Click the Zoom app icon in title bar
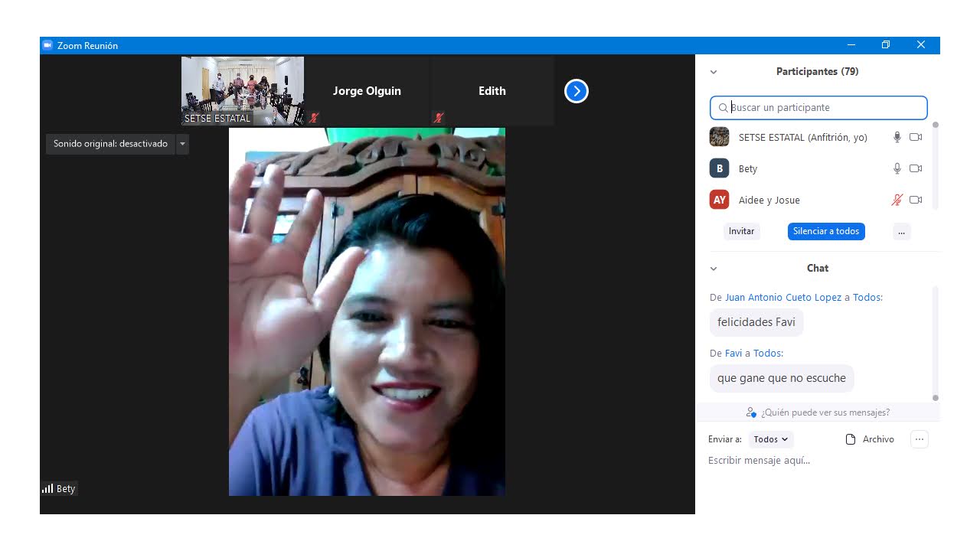Image resolution: width=980 pixels, height=551 pixels. 47,45
